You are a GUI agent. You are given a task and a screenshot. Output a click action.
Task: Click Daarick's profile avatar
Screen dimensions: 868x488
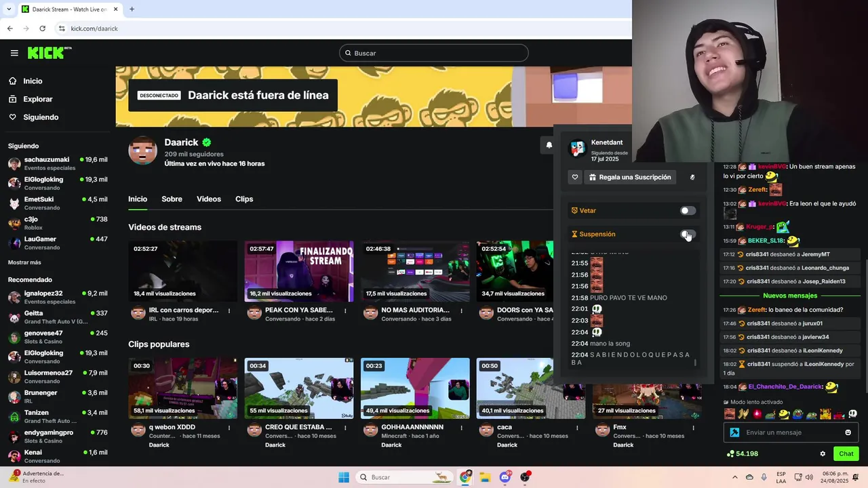[x=143, y=150]
